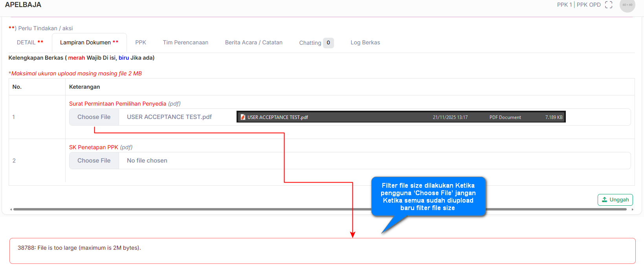Click the 7.189 KB file size value
644x267 pixels.
pyautogui.click(x=554, y=117)
